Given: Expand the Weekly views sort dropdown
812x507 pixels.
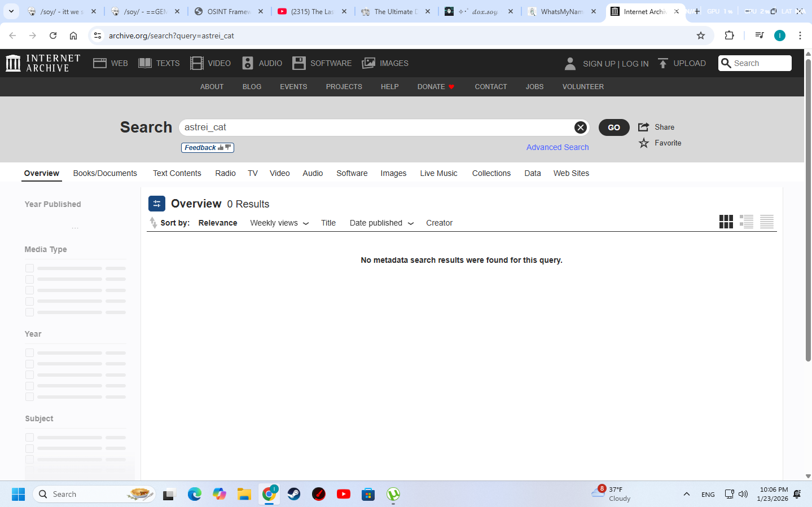Looking at the screenshot, I should (279, 223).
